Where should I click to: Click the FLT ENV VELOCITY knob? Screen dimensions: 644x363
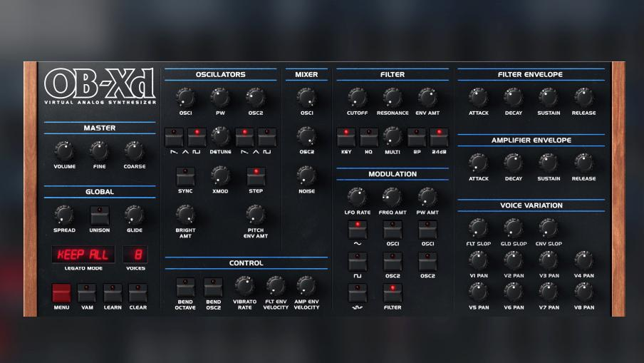coord(276,286)
